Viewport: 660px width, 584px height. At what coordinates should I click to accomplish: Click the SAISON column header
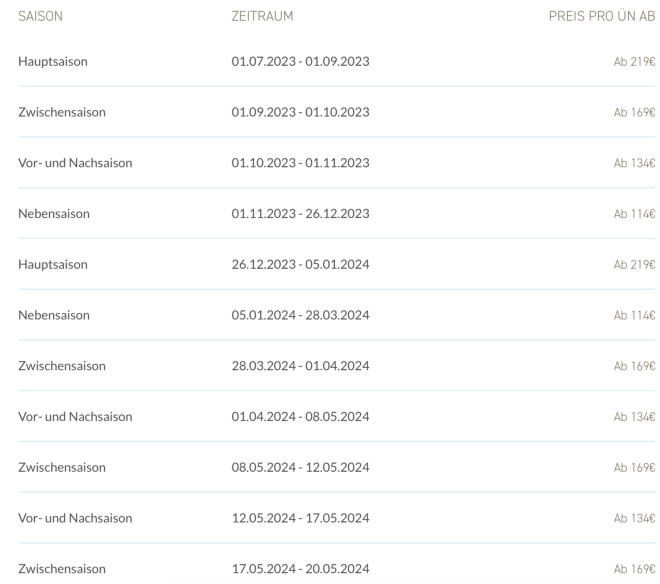tap(40, 16)
